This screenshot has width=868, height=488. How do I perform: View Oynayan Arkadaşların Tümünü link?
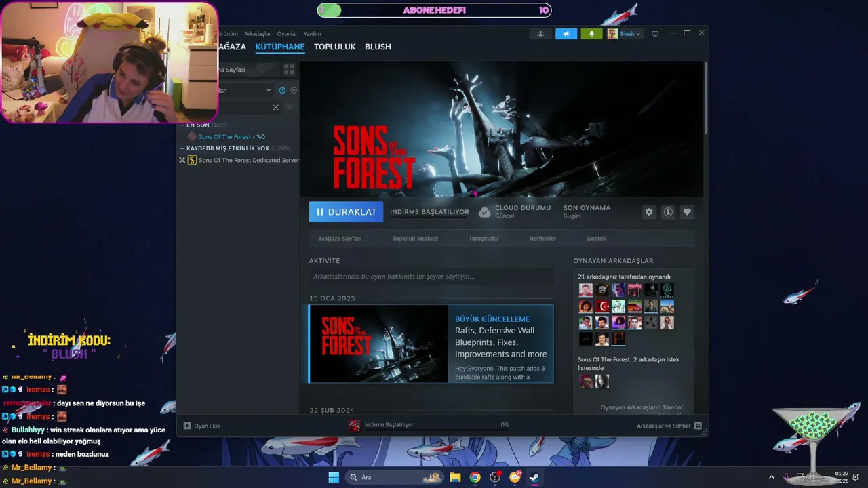[642, 407]
